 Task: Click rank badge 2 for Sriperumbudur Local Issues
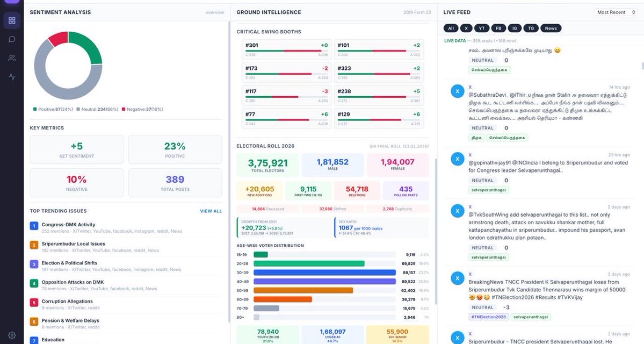click(x=34, y=245)
